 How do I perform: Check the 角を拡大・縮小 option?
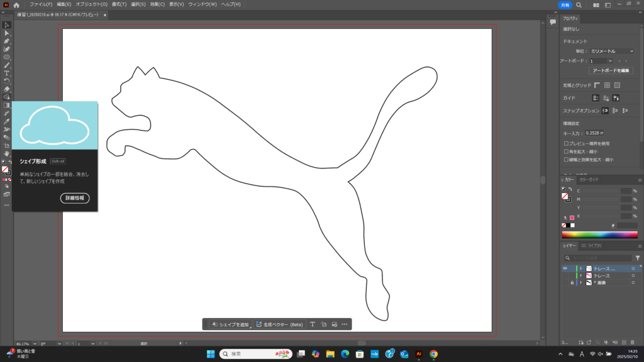click(566, 151)
